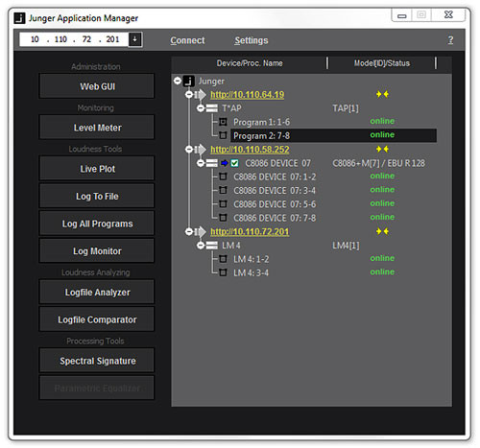Click the program icon beside C8086 DEVICE 07: 1-2
480x448 pixels.
(223, 177)
